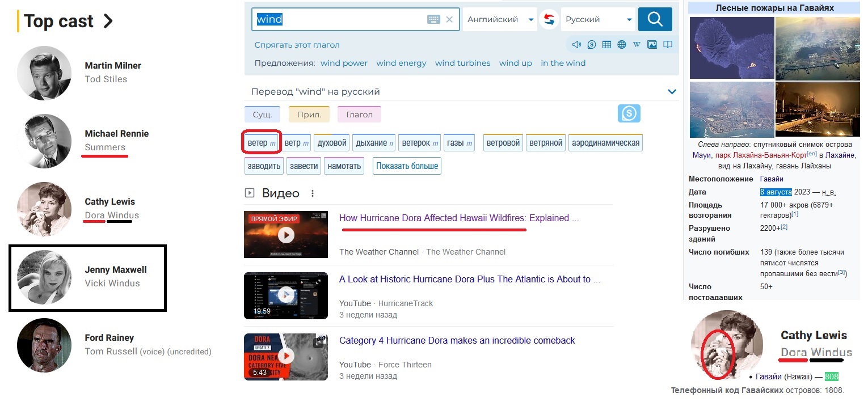Open A Look at Historic Hurricane Dora link

pyautogui.click(x=470, y=279)
